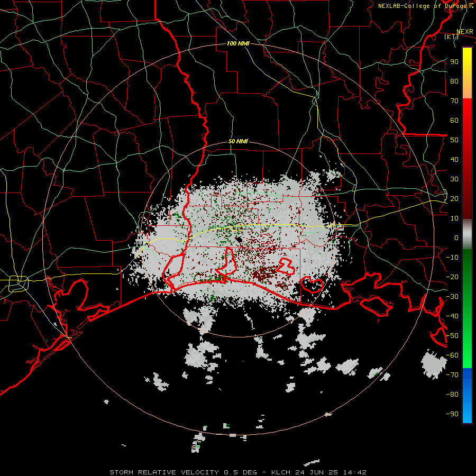Click the NEXR label above the color scale
The image size is (476, 476).
click(465, 32)
